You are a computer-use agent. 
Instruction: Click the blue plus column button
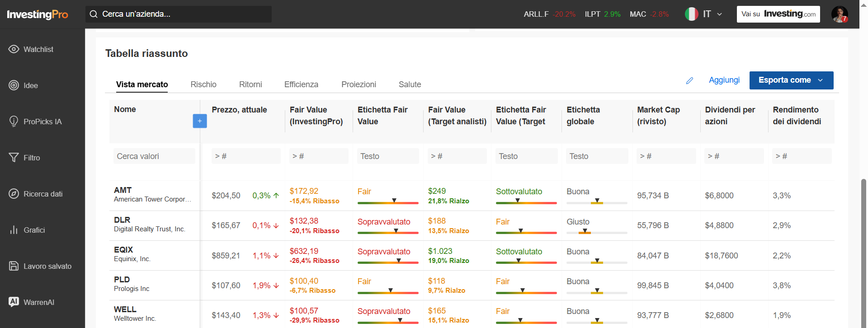200,121
